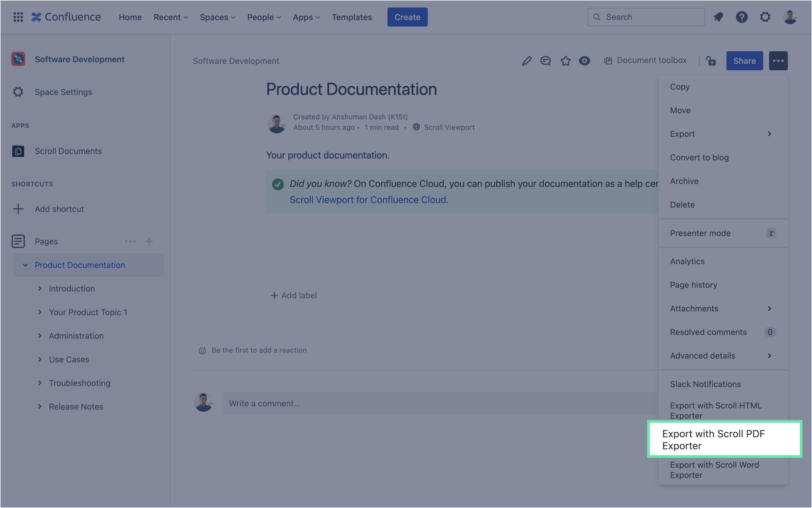
Task: Open Confluence settings gear icon
Action: pyautogui.click(x=765, y=17)
